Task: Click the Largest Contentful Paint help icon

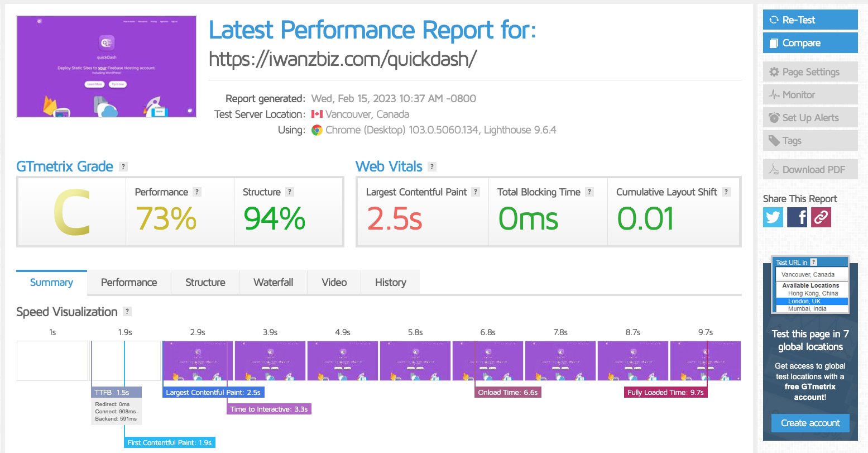Action: [475, 192]
